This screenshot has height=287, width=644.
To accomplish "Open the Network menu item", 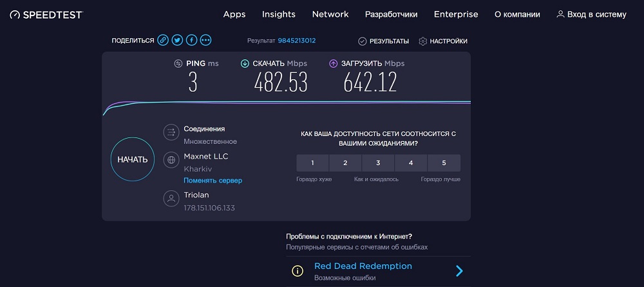I will coord(330,14).
